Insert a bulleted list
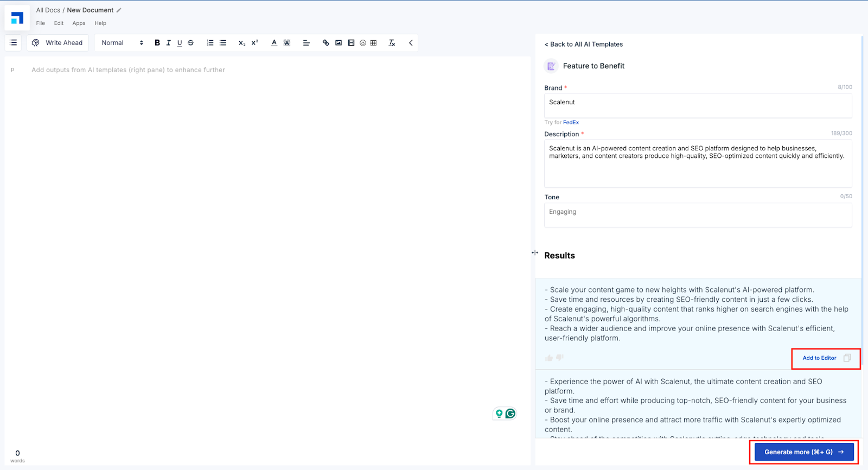Image resolution: width=868 pixels, height=470 pixels. [223, 43]
